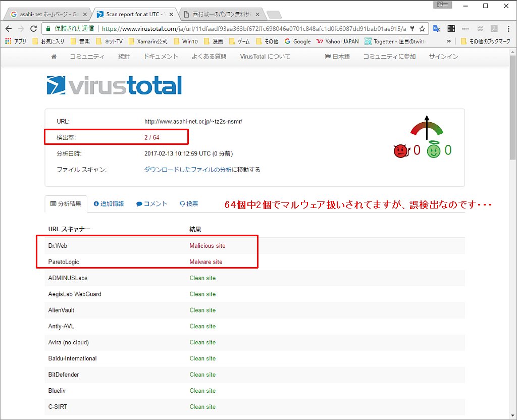The width and height of the screenshot is (517, 420).
Task: Open the 漫画 bookmark folder
Action: 214,41
